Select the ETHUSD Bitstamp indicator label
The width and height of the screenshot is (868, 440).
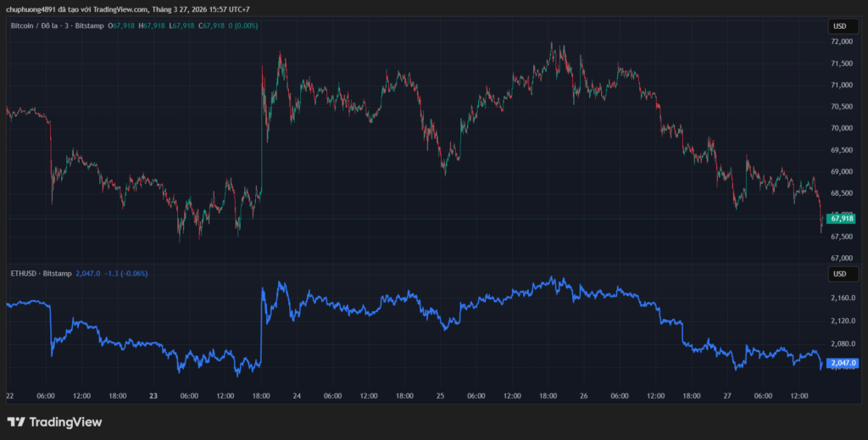click(40, 274)
